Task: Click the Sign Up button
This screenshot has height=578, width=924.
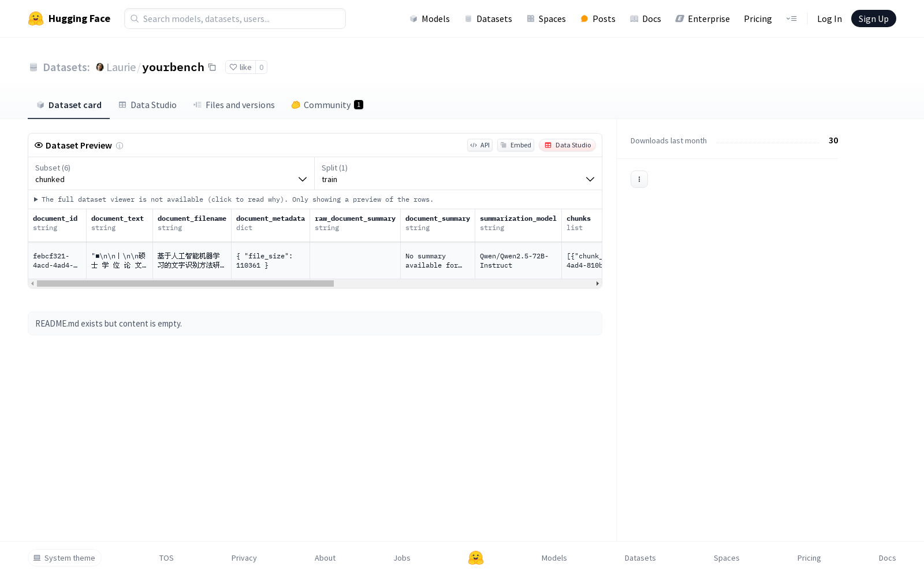Action: (874, 18)
